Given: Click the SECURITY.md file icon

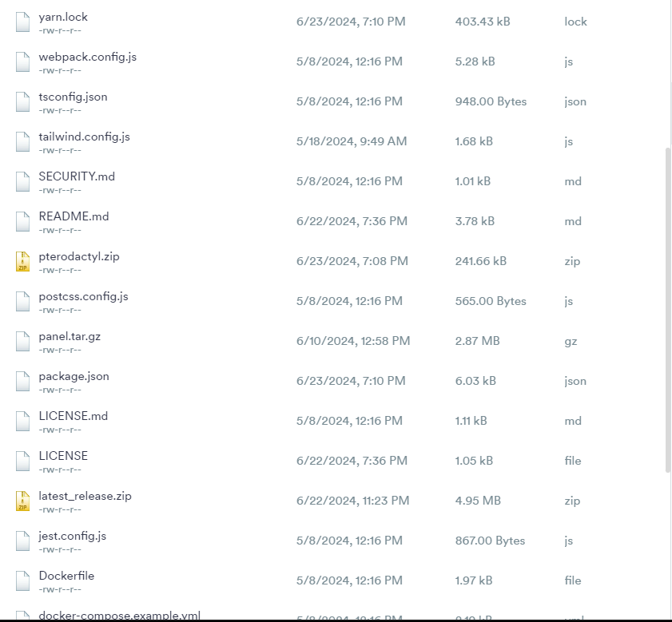Looking at the screenshot, I should click(x=22, y=181).
